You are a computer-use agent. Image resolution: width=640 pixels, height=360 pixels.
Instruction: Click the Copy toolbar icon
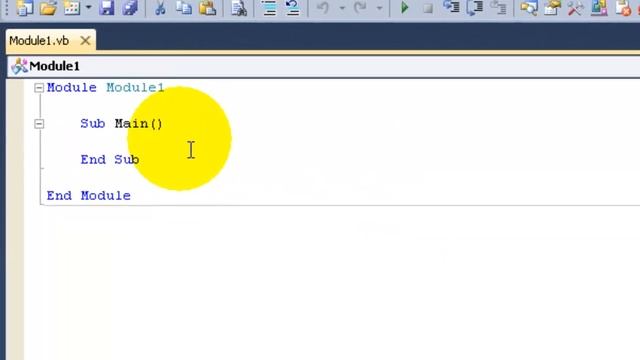tap(184, 7)
